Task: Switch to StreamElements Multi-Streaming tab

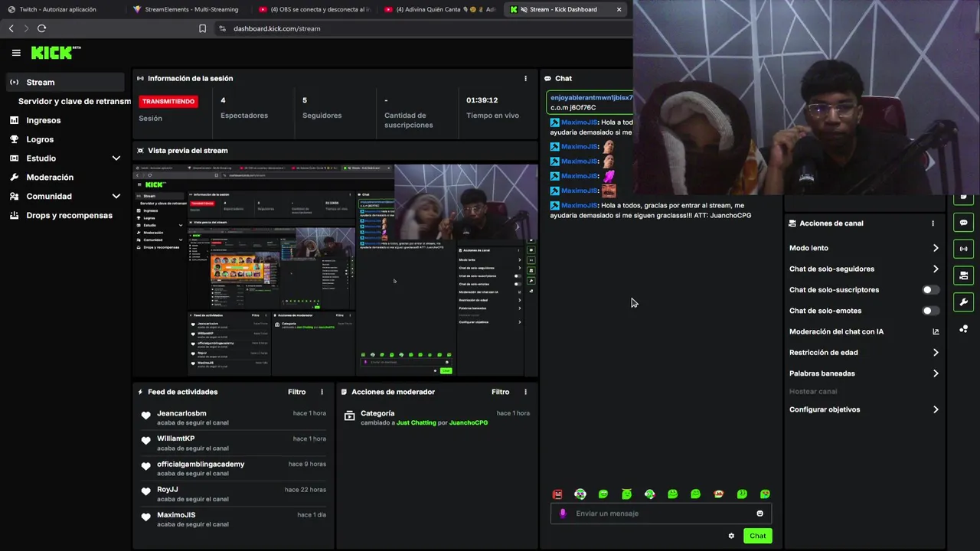Action: pos(188,9)
